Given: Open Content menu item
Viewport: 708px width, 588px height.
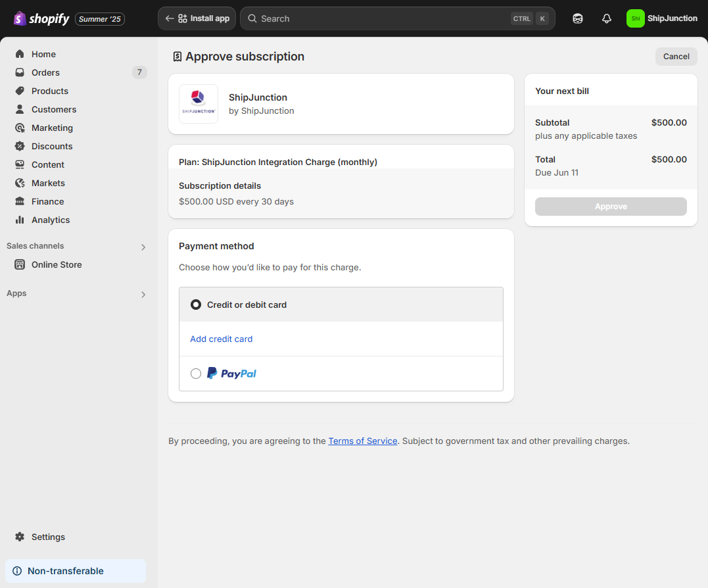Looking at the screenshot, I should (48, 165).
